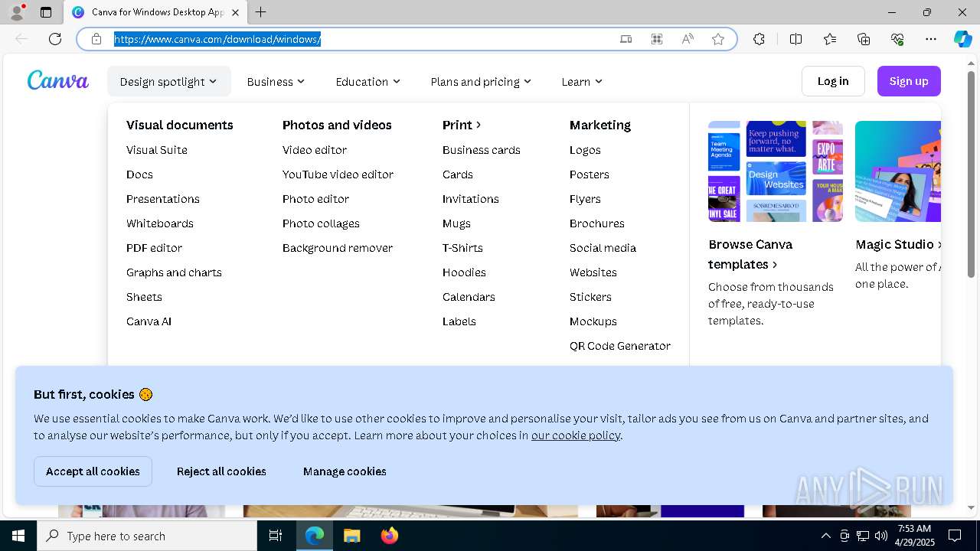This screenshot has height=551, width=980.
Task: Open the app available icon in address bar
Action: tap(626, 39)
